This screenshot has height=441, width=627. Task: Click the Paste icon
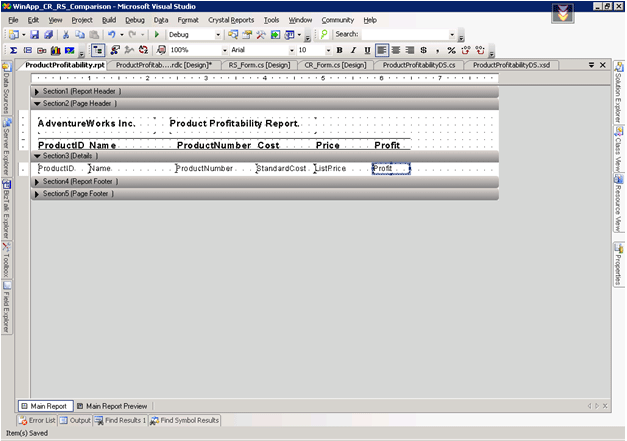pos(94,35)
